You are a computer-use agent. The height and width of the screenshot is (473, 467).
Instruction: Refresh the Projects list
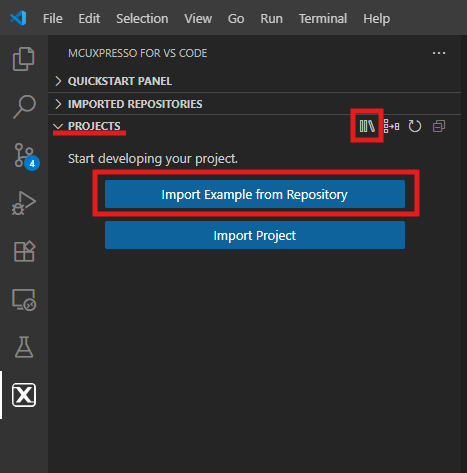tap(415, 126)
